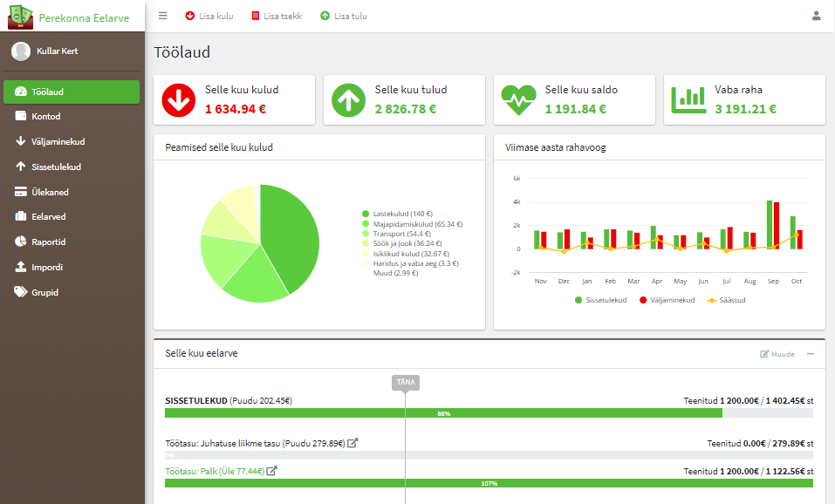Click the SISSETULEKUD 86% progress bar
Viewport: 835px width, 504px height.
coord(489,413)
